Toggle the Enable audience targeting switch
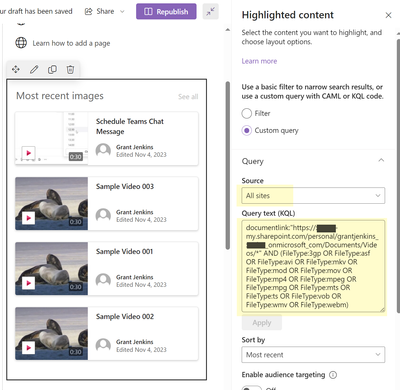The width and height of the screenshot is (400, 390). (x=251, y=388)
